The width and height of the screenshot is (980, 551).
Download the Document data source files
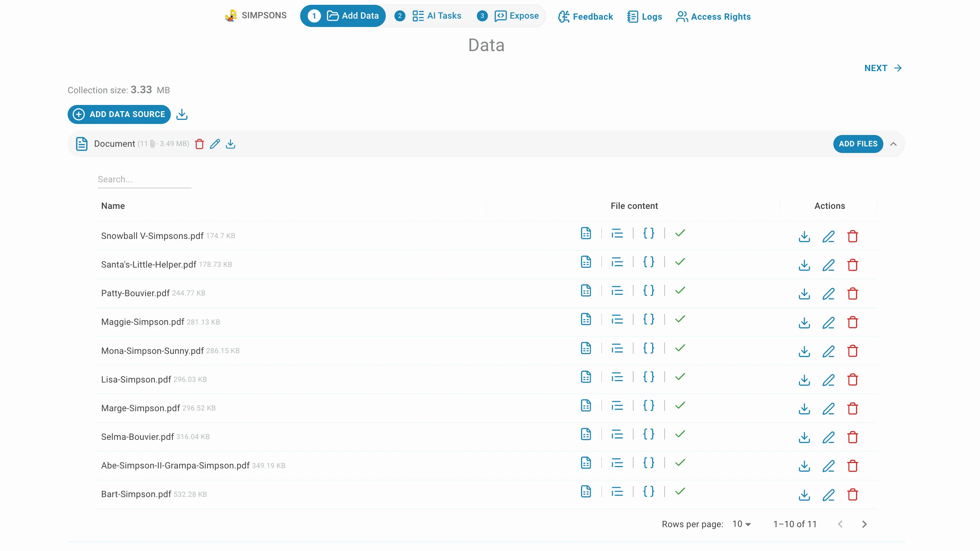click(x=231, y=144)
